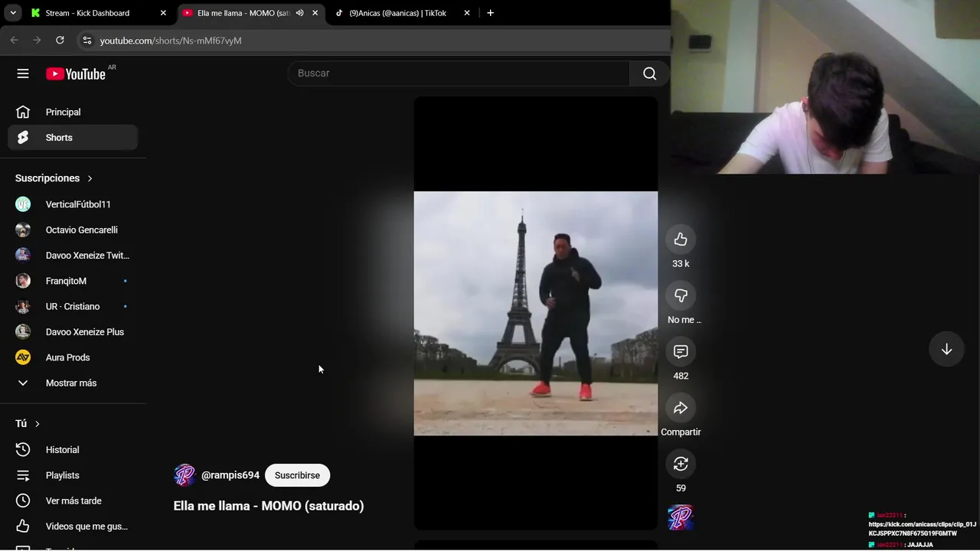This screenshot has height=551, width=980.
Task: Close the Kick Dashboard tab
Action: pos(163,13)
